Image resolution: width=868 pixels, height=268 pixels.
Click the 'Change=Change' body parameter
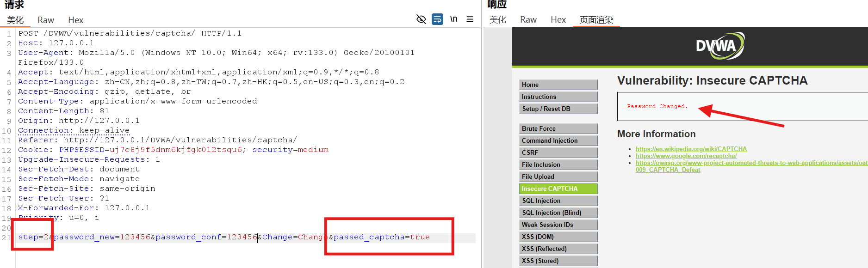pyautogui.click(x=295, y=237)
